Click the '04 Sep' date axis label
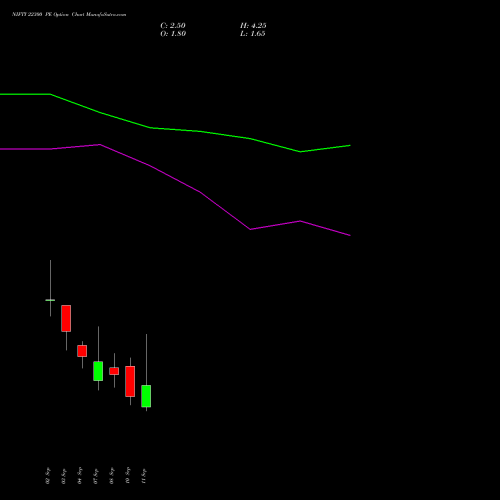This screenshot has height=500, width=500. (x=80, y=476)
